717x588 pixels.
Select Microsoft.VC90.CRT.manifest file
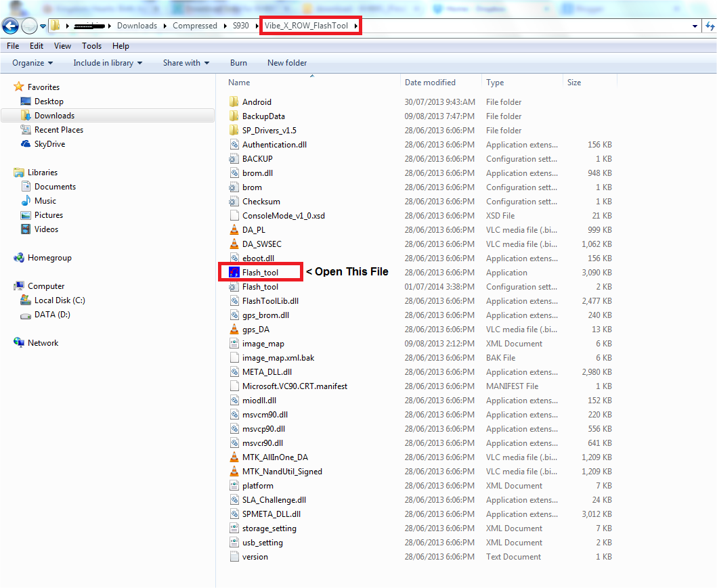click(295, 386)
